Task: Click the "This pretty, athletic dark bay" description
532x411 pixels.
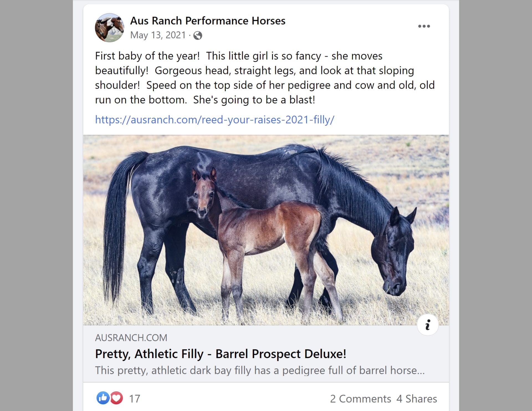Action: 260,370
